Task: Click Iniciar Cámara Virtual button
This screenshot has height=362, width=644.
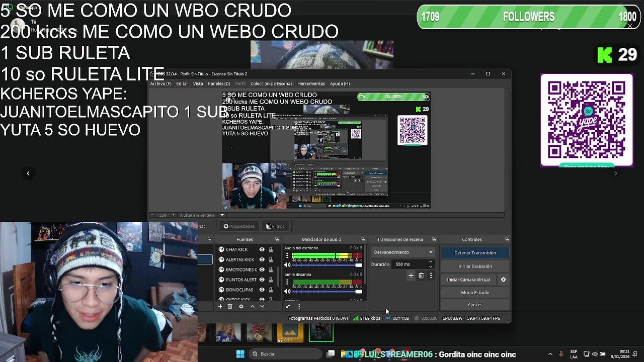Action: 468,280
